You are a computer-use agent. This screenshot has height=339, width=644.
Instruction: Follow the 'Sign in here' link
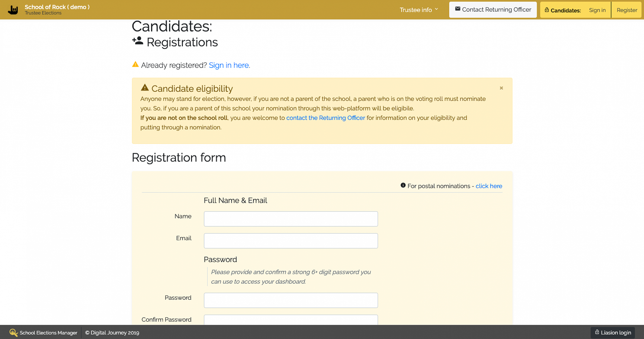229,65
